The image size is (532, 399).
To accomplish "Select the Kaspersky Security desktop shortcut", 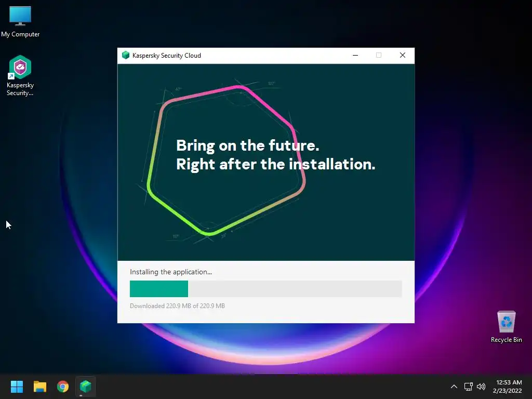I will 20,76.
